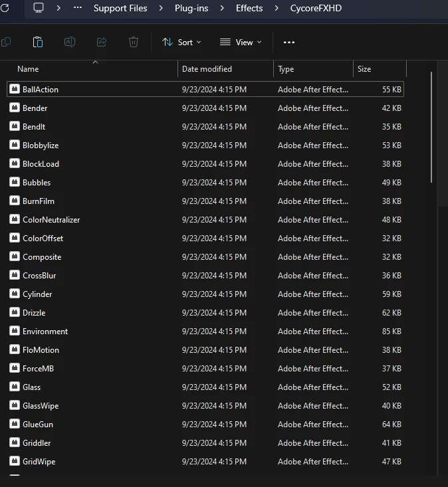448x487 pixels.
Task: Select the GlueGun file name
Action: click(38, 425)
